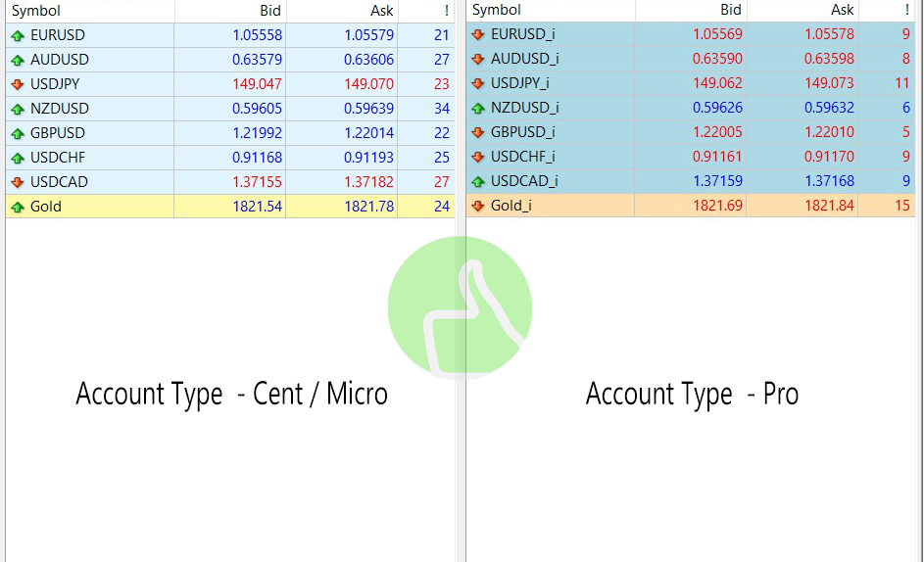Click USDCHF_i ask price 0.91170
The width and height of the screenshot is (924, 562).
point(829,156)
